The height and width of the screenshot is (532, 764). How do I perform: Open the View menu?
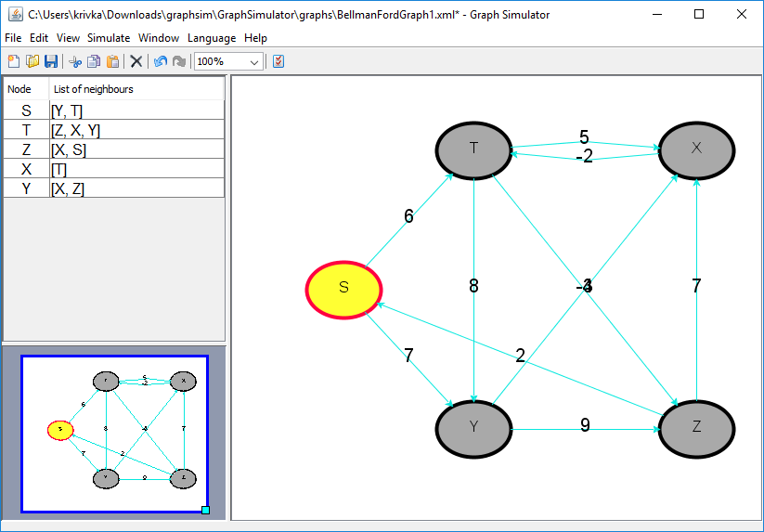(68, 38)
